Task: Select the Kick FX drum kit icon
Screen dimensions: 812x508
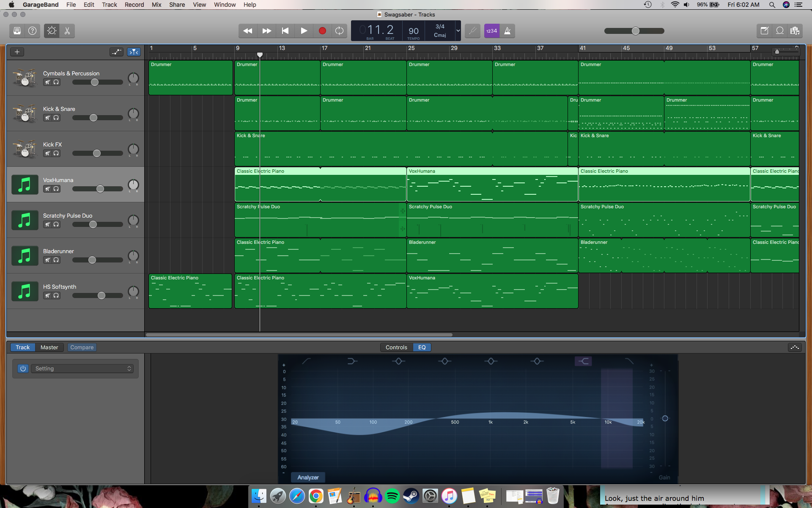Action: [25, 149]
